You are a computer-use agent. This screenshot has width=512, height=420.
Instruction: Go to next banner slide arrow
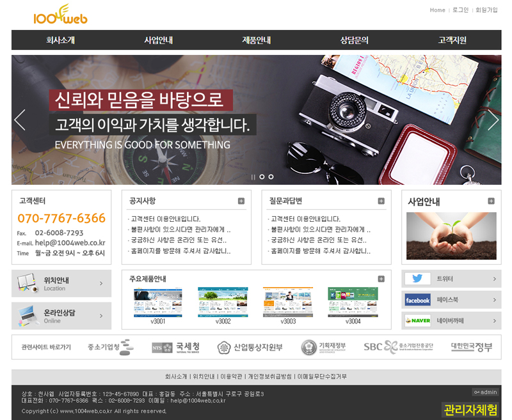click(x=492, y=120)
